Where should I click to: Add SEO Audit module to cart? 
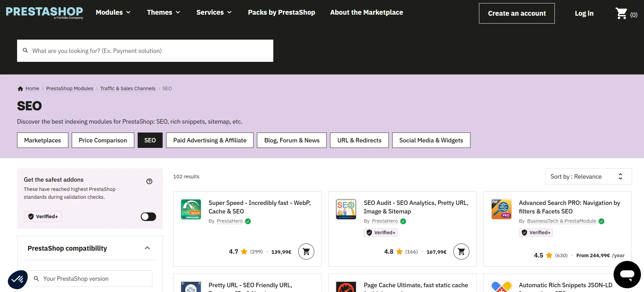(x=461, y=252)
